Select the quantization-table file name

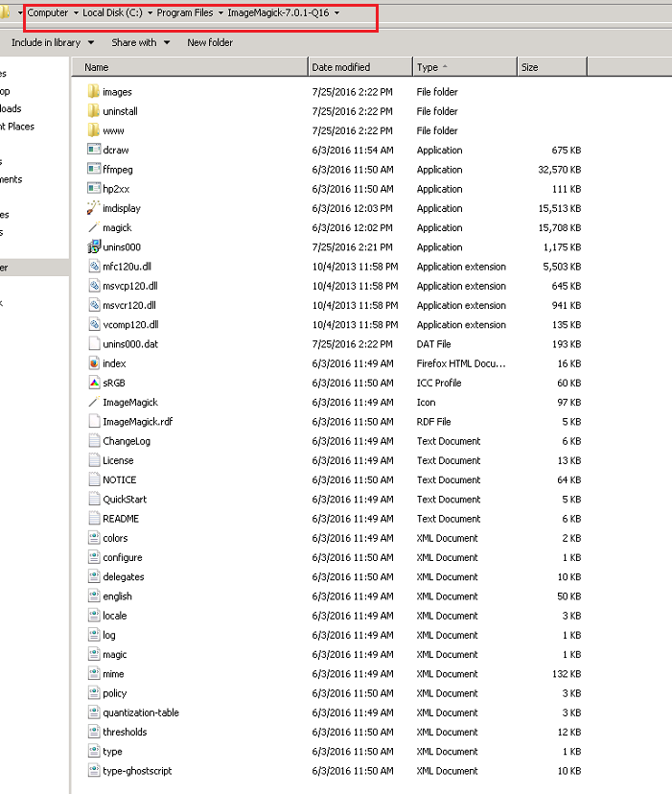[x=141, y=712]
